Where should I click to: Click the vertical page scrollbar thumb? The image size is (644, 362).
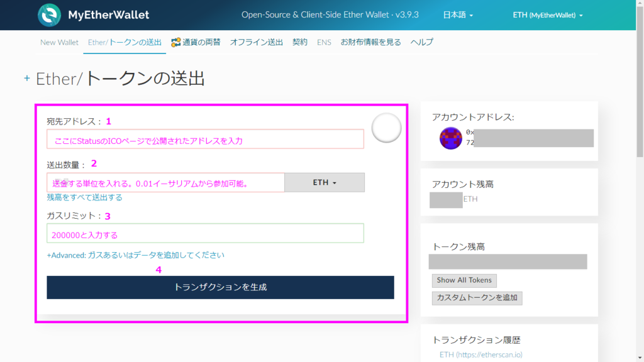point(640,82)
